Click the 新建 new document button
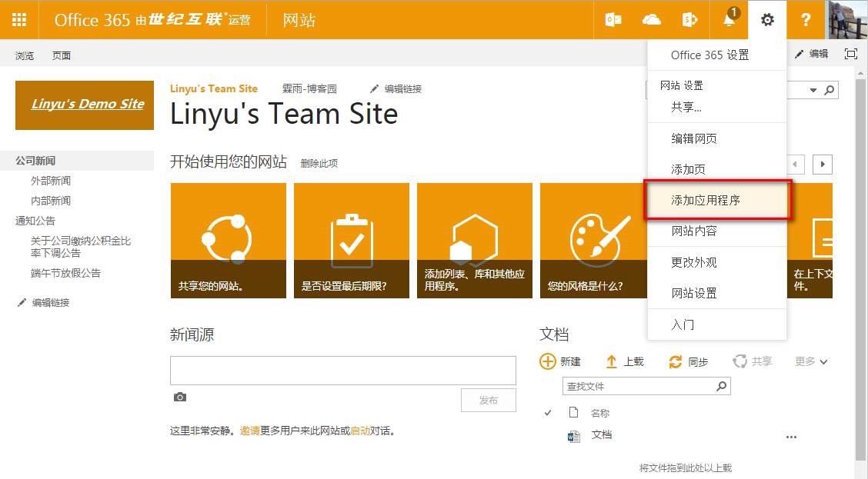868x479 pixels. pyautogui.click(x=560, y=361)
